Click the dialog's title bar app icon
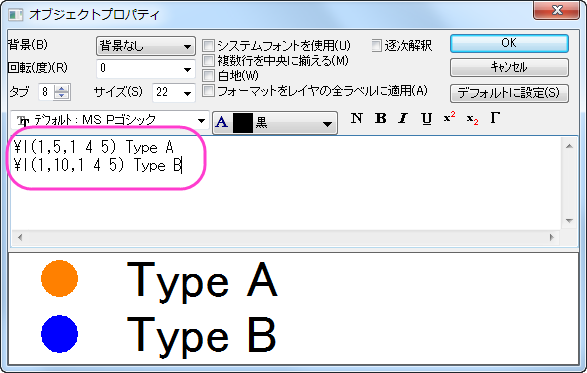 (16, 15)
